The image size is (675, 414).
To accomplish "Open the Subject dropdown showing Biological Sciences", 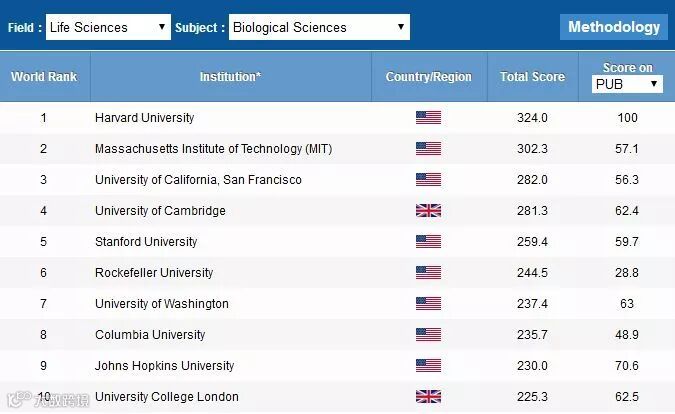I will pos(319,27).
